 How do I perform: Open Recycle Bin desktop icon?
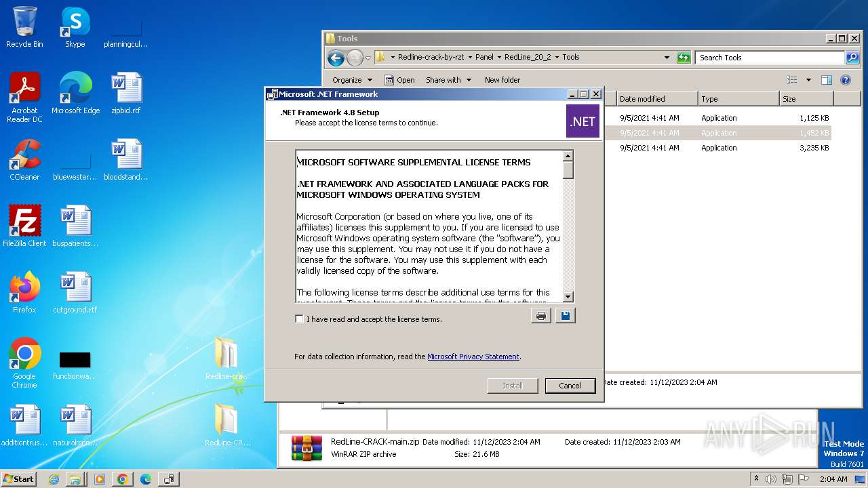point(24,27)
